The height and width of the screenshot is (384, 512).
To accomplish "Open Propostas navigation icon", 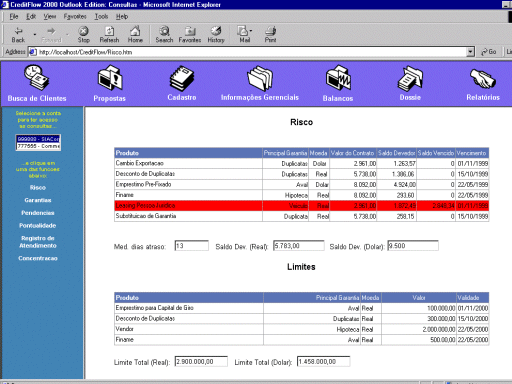I will point(110,78).
